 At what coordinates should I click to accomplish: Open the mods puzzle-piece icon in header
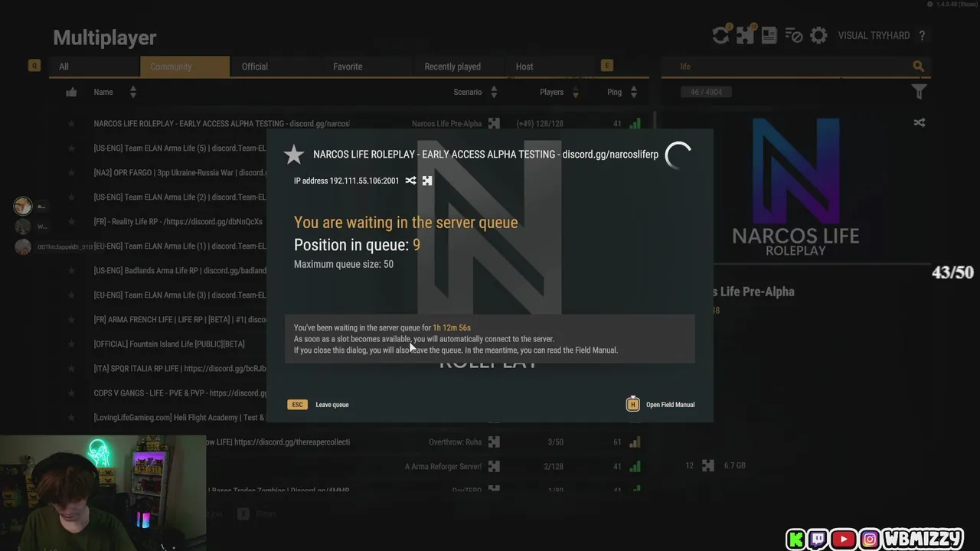[x=745, y=35]
